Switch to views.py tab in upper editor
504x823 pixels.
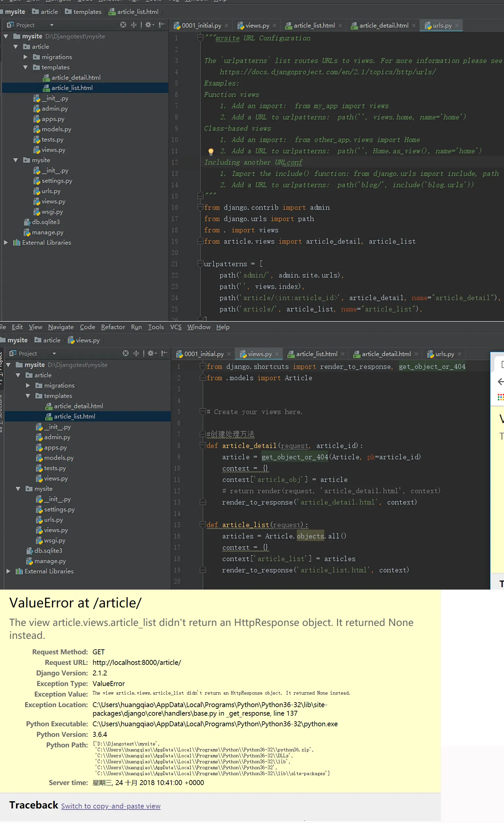pyautogui.click(x=257, y=25)
